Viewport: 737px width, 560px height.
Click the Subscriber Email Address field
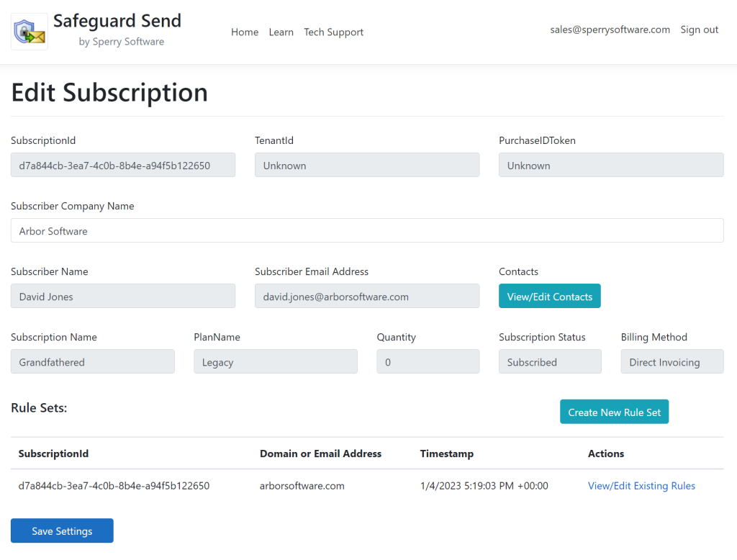point(367,296)
